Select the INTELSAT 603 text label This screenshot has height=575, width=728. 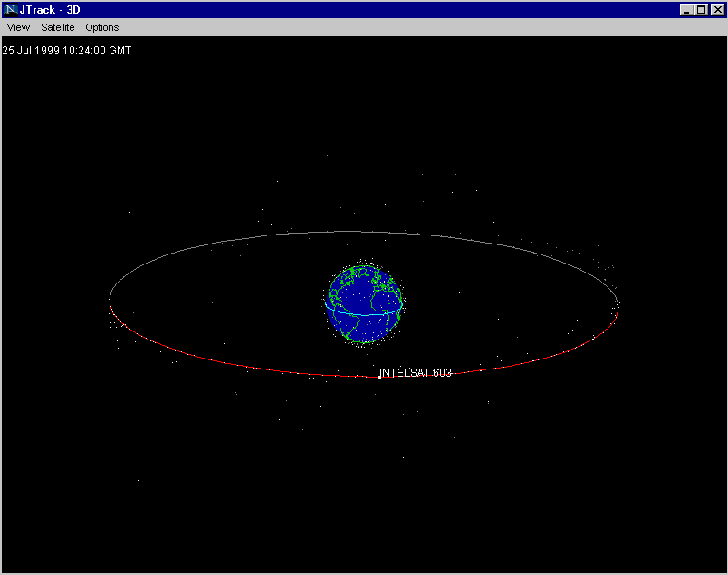coord(417,372)
